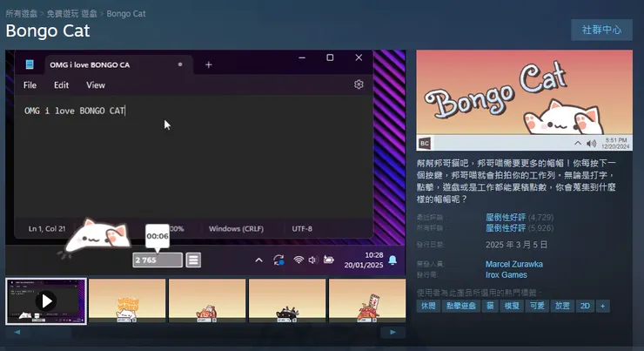This screenshot has width=644, height=351.
Task: Select the 點擊遊戲 tag
Action: coord(461,306)
